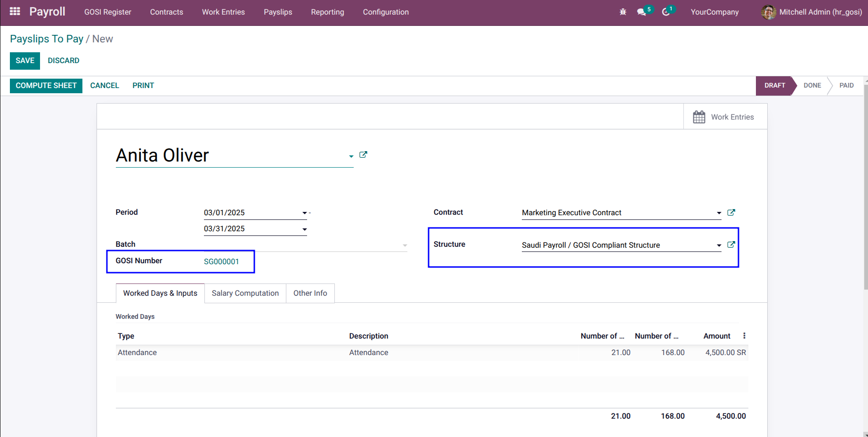Click the period end date field

pyautogui.click(x=255, y=228)
